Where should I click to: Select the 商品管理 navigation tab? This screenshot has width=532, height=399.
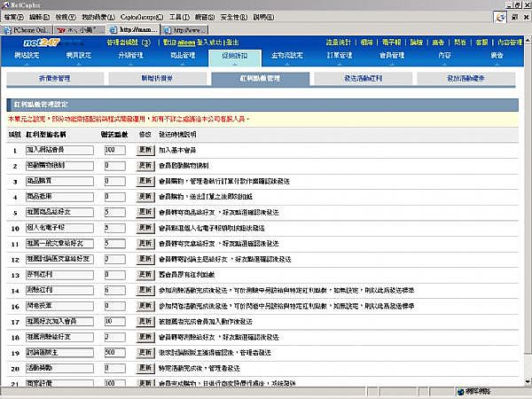(x=184, y=55)
